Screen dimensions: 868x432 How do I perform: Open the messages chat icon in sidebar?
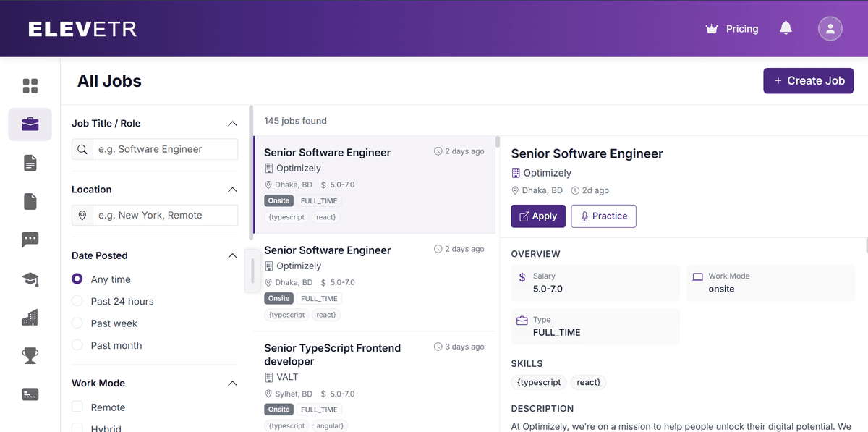(x=30, y=240)
